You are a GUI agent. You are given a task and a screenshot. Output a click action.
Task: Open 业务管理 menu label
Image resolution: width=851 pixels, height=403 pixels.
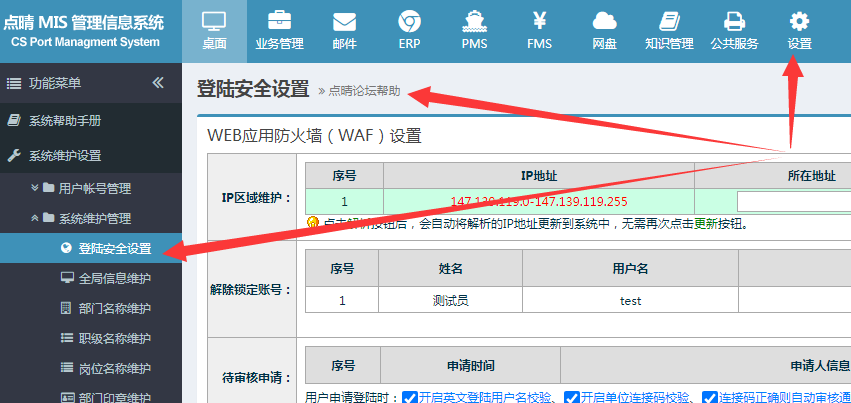[x=280, y=44]
